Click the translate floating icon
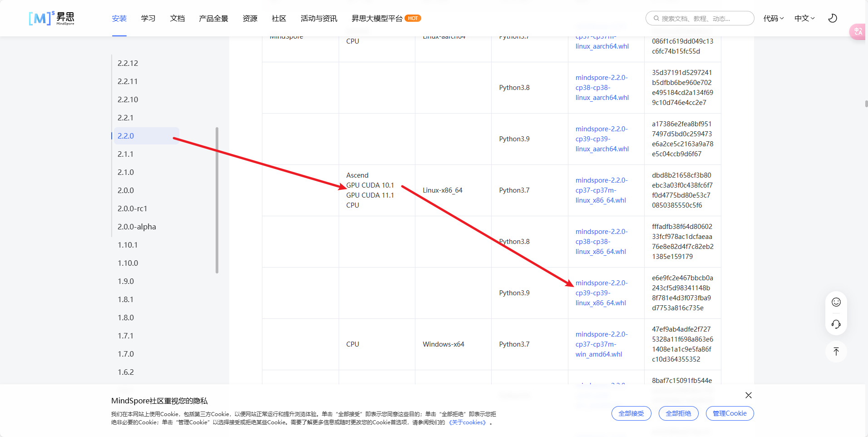 858,31
